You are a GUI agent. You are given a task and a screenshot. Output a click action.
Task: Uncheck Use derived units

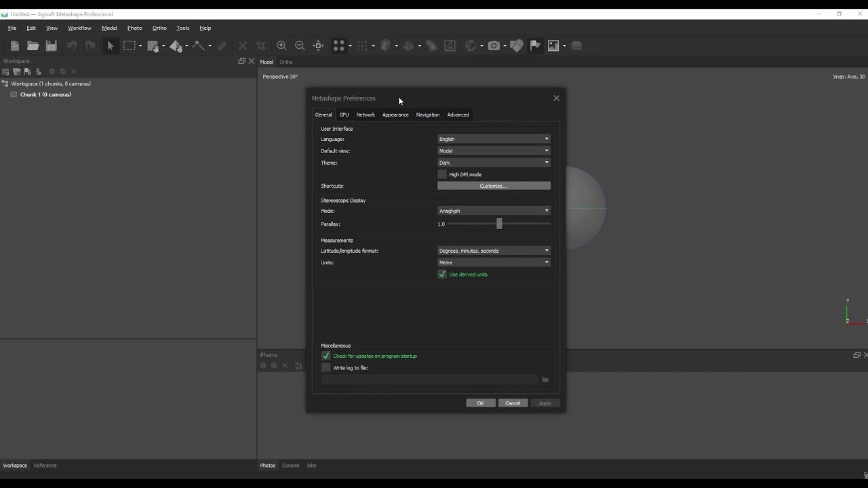click(442, 274)
